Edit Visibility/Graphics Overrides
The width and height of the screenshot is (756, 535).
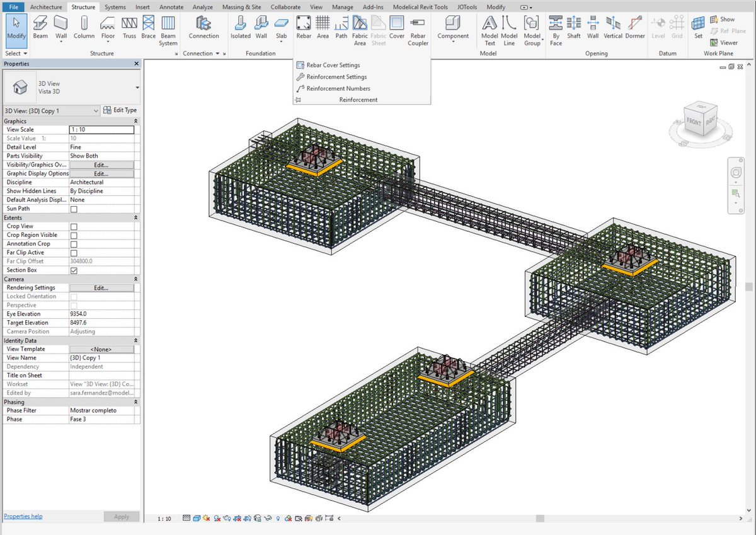(x=101, y=164)
